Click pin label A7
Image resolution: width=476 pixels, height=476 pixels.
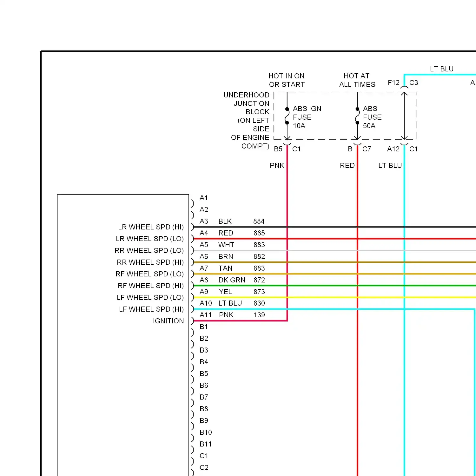204,268
